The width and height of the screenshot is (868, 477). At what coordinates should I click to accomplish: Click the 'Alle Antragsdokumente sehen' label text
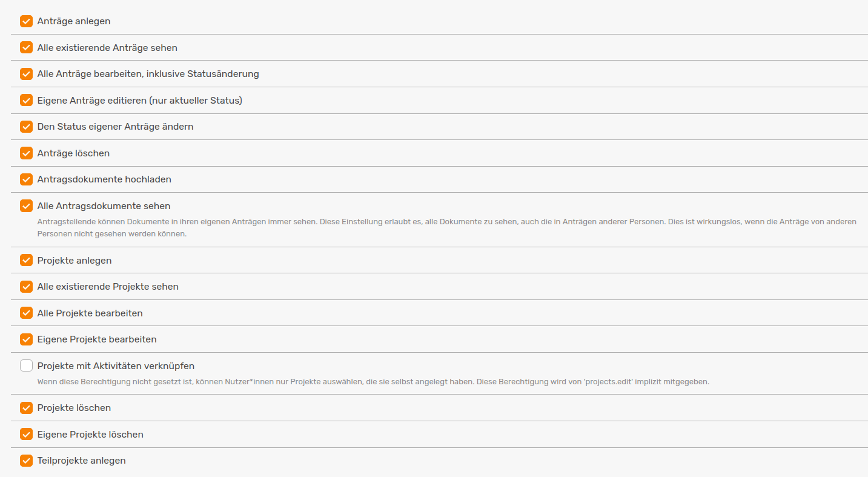coord(104,206)
